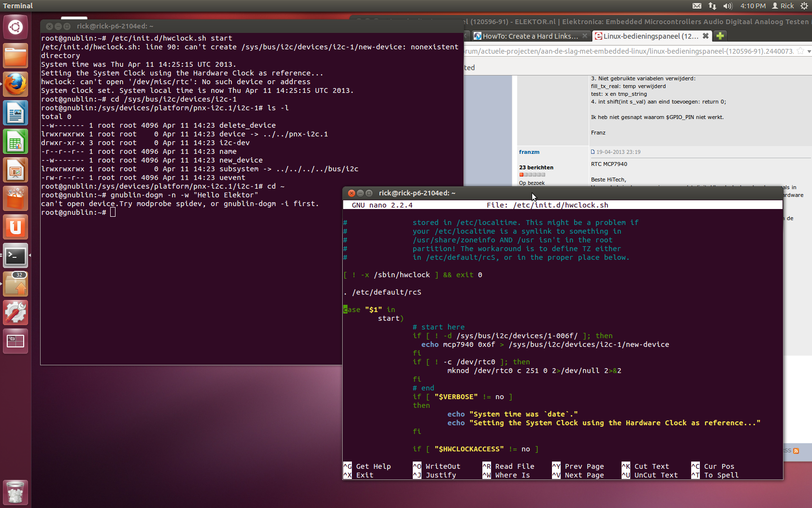
Task: Open LibreOffice Writer from the launcher
Action: pos(15,113)
